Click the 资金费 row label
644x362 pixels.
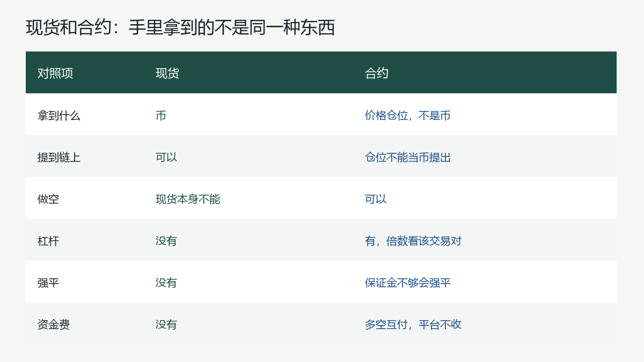click(54, 324)
